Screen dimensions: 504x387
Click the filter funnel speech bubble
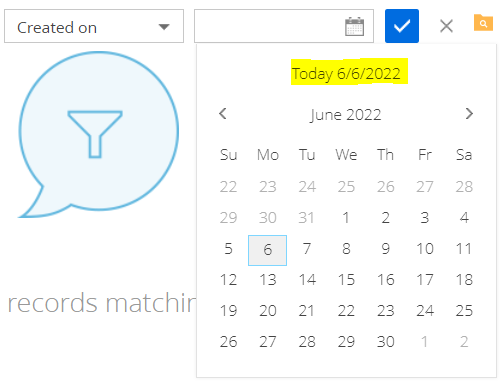(98, 134)
